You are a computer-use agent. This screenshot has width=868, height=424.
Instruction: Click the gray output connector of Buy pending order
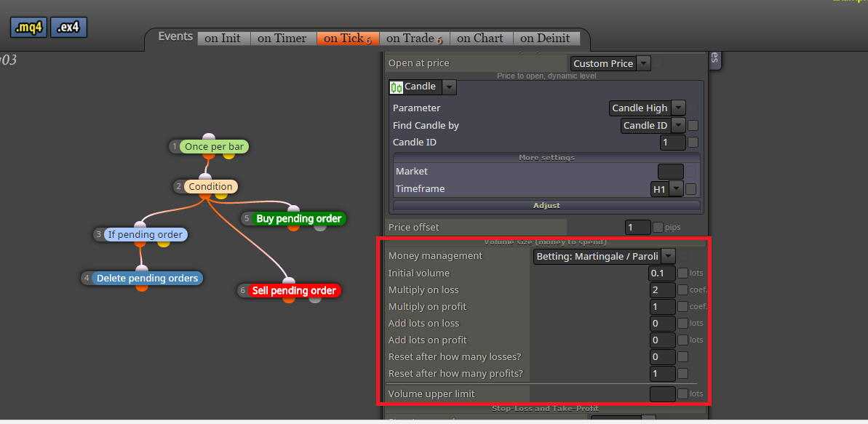tap(320, 228)
